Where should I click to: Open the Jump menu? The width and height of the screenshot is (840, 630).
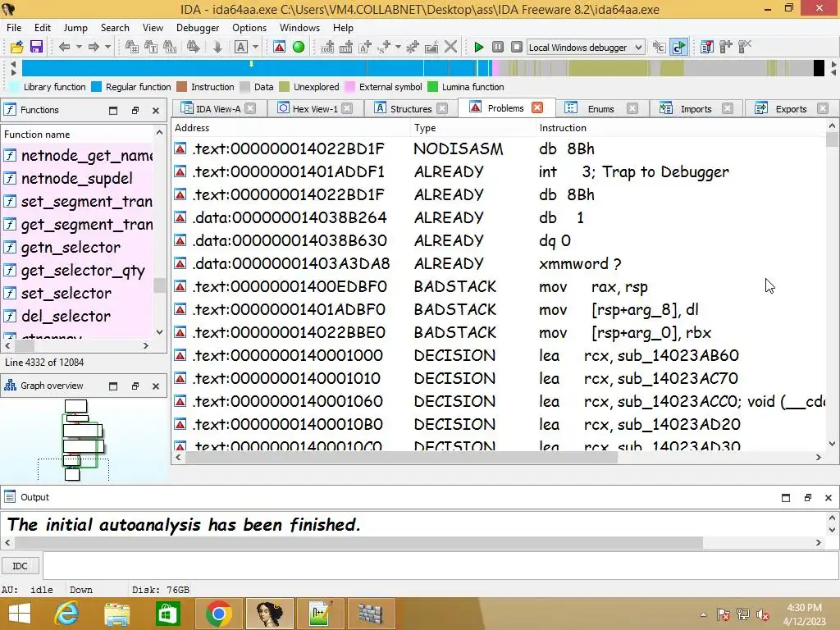click(x=75, y=28)
